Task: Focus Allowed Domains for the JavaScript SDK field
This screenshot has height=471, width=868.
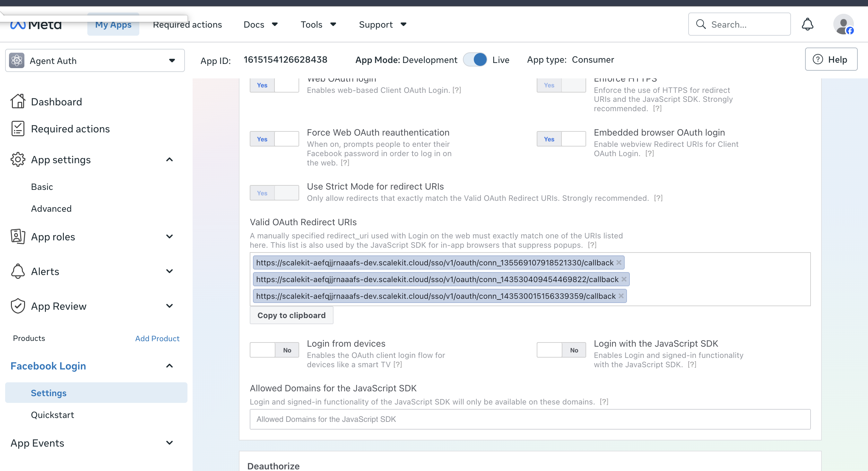Action: [530, 419]
